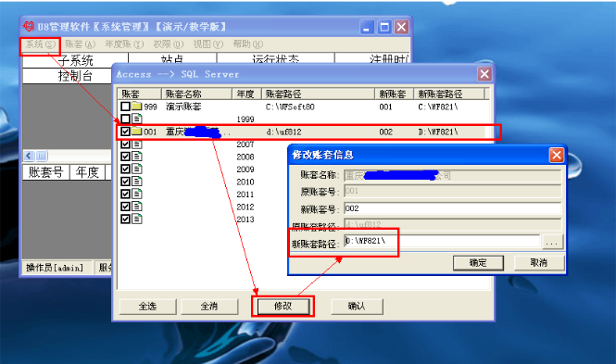Click the 新账套路径 column header
Image resolution: width=616 pixels, height=364 pixels.
449,94
